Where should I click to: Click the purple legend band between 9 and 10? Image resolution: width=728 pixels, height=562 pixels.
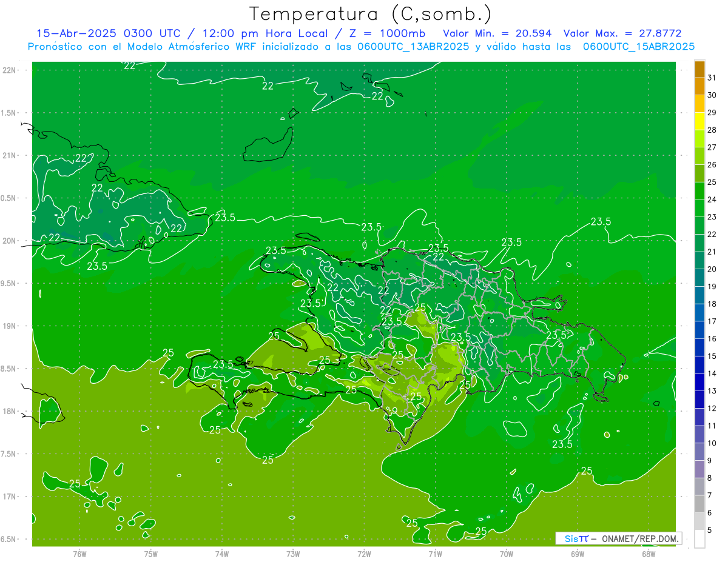coord(699,452)
